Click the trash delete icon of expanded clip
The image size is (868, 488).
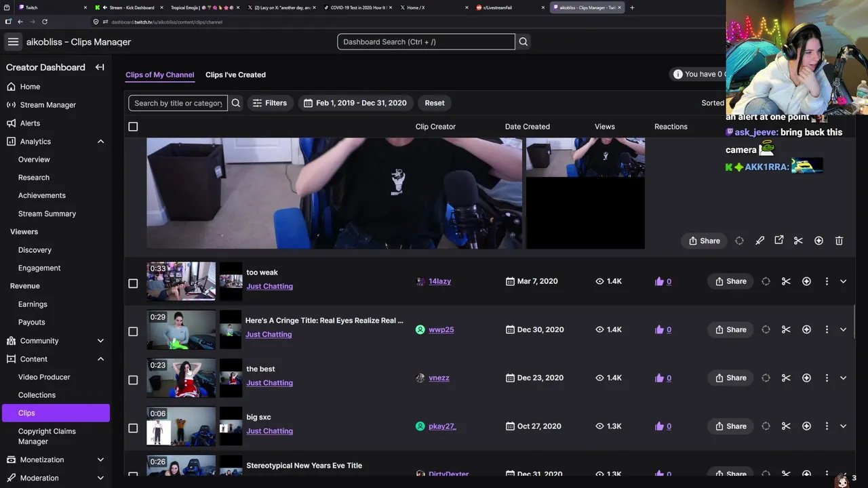tap(839, 241)
